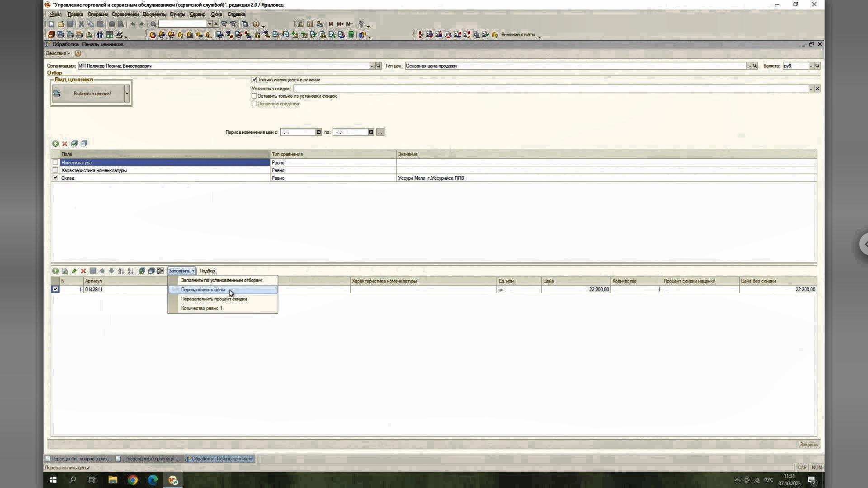Click the Help info icon in main toolbar
The image size is (868, 488).
coord(256,24)
